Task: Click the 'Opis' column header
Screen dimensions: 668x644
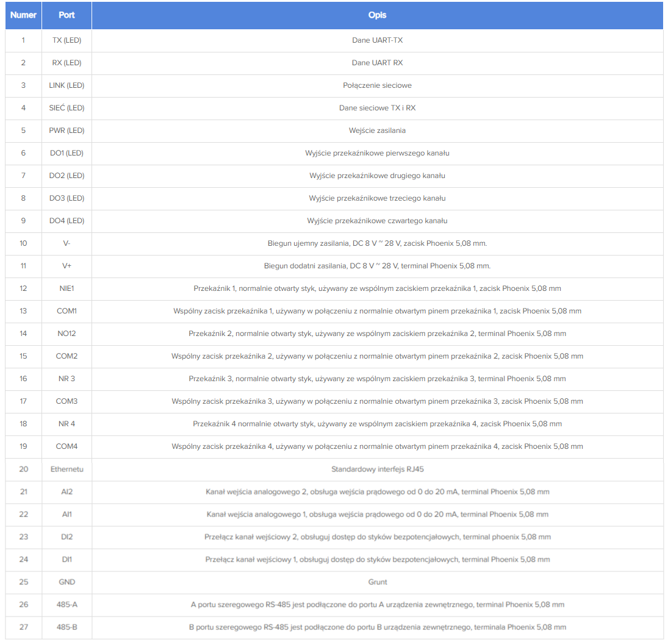Action: tap(378, 15)
